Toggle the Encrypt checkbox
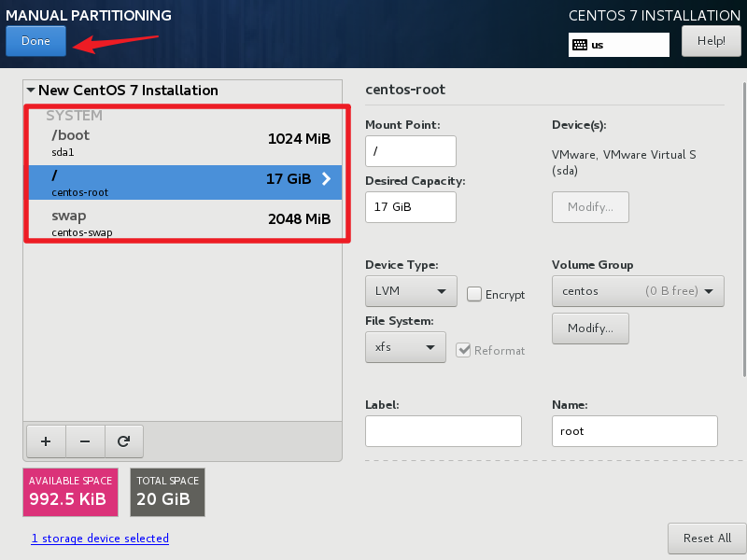747x560 pixels. [474, 294]
